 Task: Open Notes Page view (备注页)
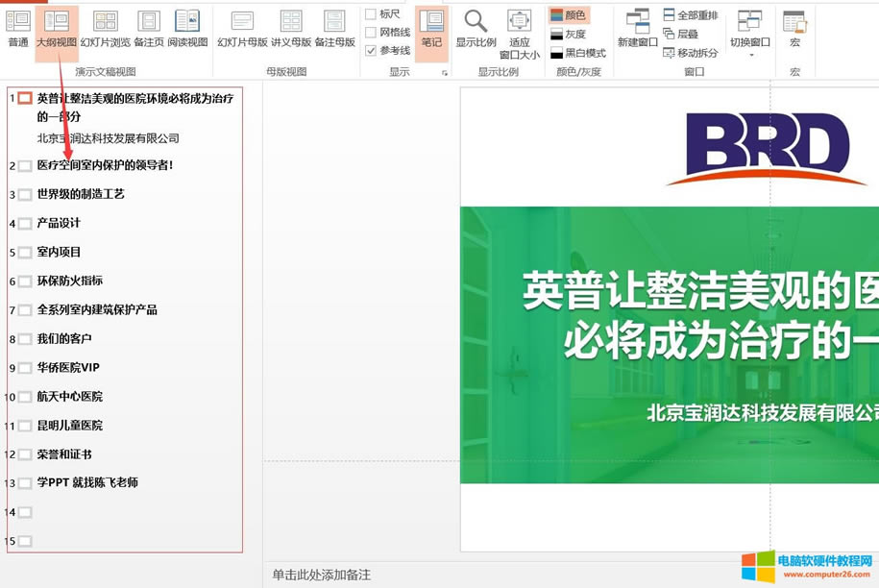tap(149, 27)
